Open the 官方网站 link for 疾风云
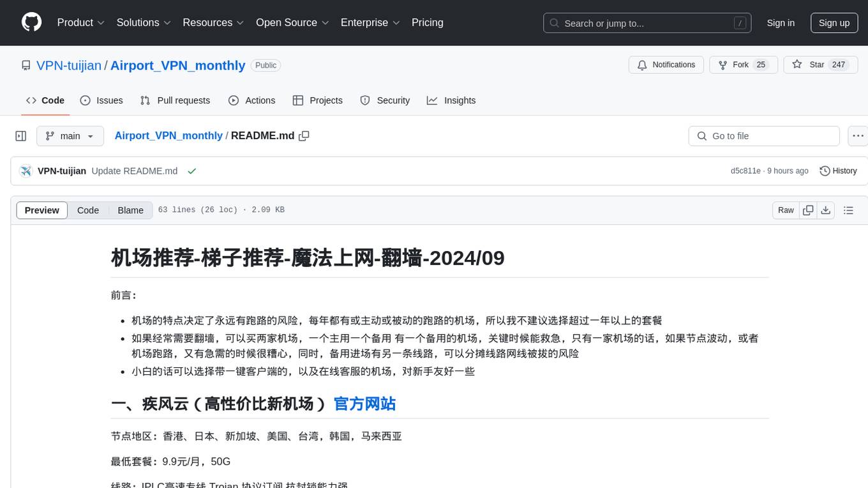Screen dimensions: 868x488 (x=364, y=404)
